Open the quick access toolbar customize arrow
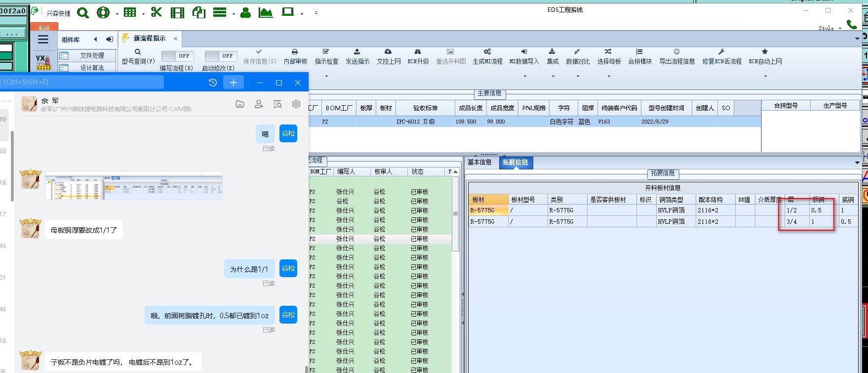Screen dimensions: 868x373 [x=316, y=13]
